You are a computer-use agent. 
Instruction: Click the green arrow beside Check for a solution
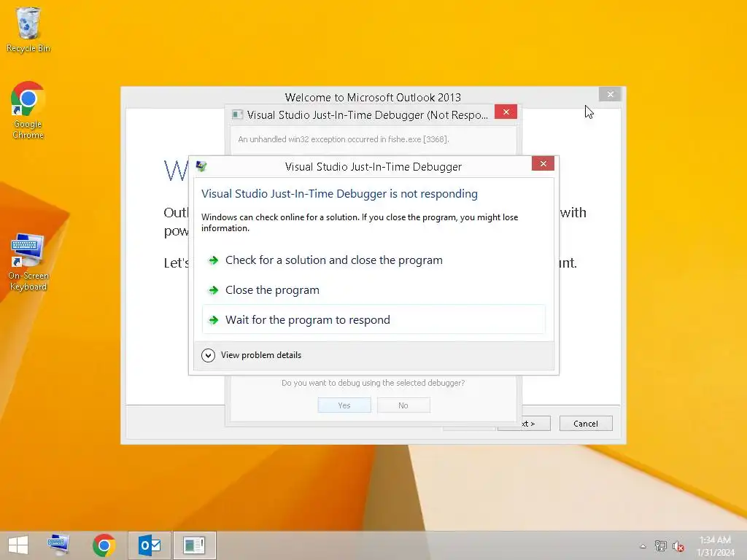214,260
